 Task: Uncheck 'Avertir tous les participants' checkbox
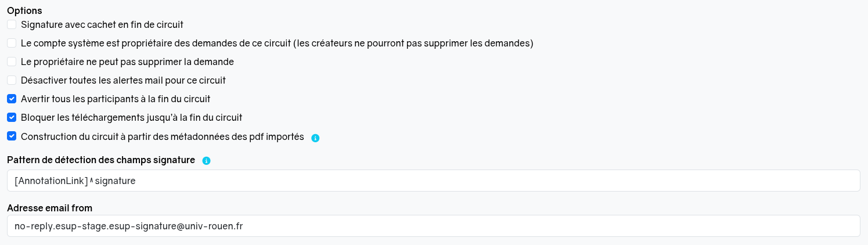tap(12, 99)
